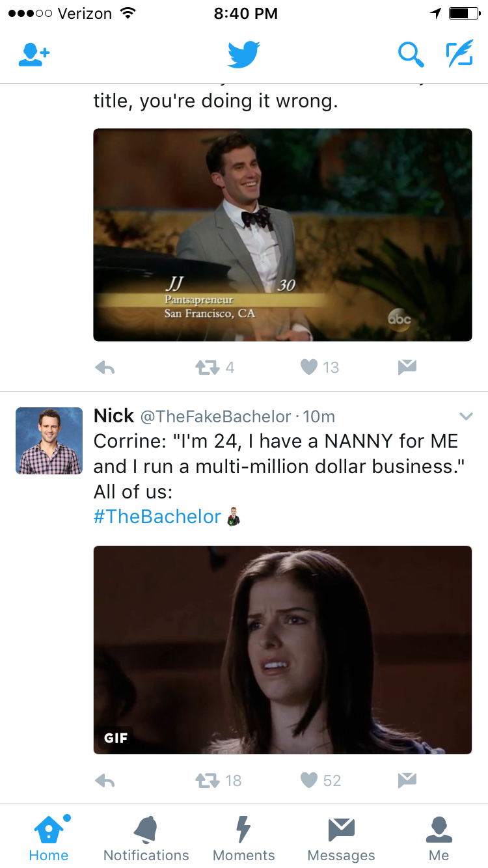Expand the chevron menu on Nick's tweet
The height and width of the screenshot is (868, 488).
pos(466,416)
